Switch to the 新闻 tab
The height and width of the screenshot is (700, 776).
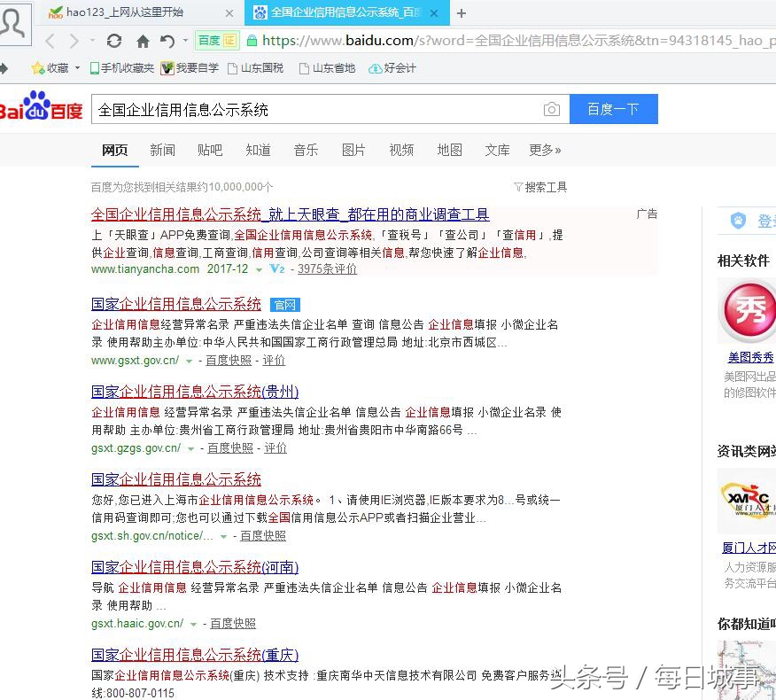tap(162, 150)
